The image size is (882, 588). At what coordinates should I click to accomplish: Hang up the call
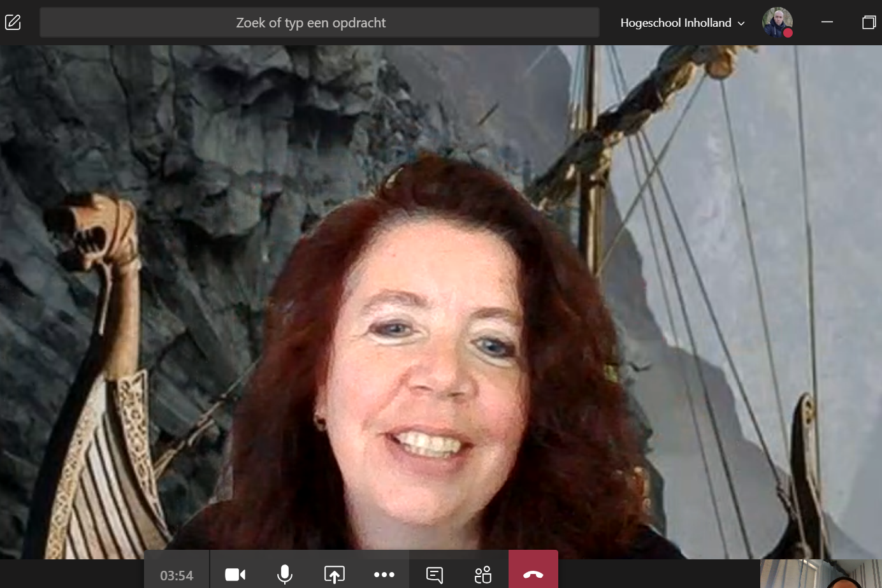[533, 575]
